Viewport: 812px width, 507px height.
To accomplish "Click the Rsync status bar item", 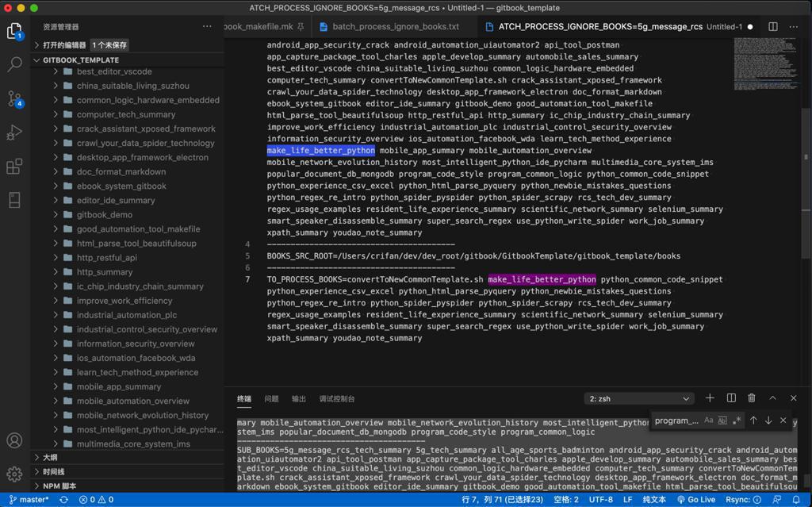I will tap(744, 500).
